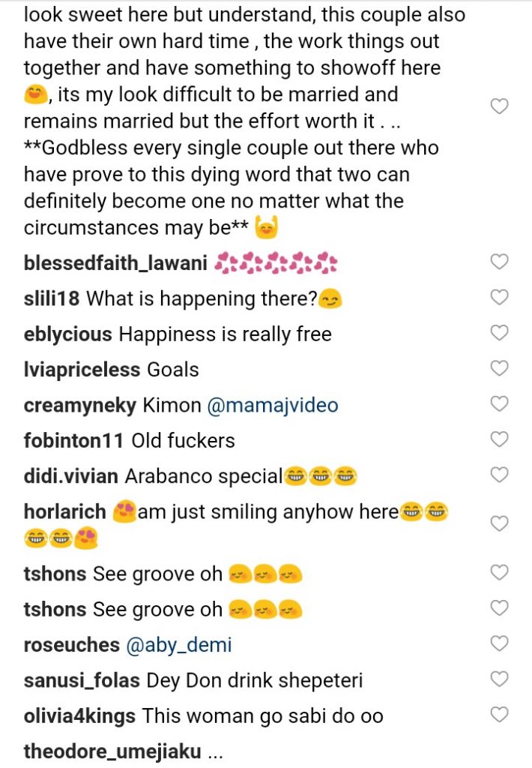This screenshot has height=768, width=532.
Task: Like fobinton11's comment
Action: 499,439
